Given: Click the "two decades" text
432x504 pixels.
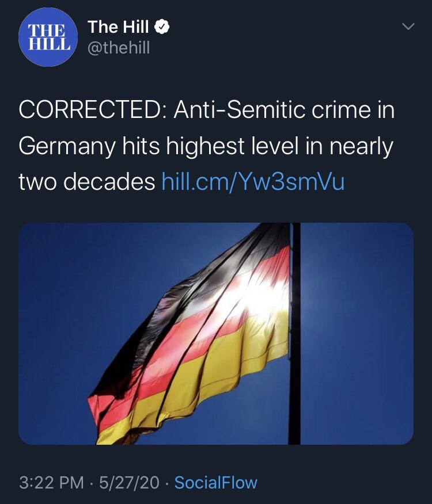Looking at the screenshot, I should tap(86, 181).
